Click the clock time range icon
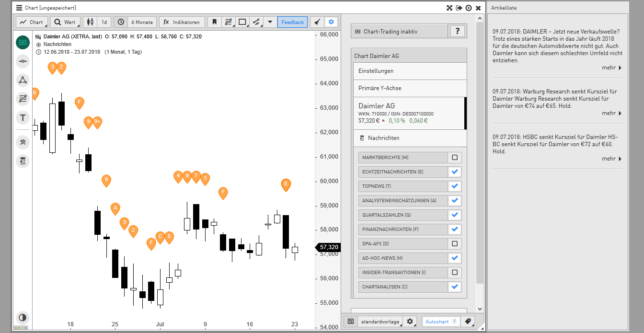Image resolution: width=644 pixels, height=333 pixels. pyautogui.click(x=121, y=22)
